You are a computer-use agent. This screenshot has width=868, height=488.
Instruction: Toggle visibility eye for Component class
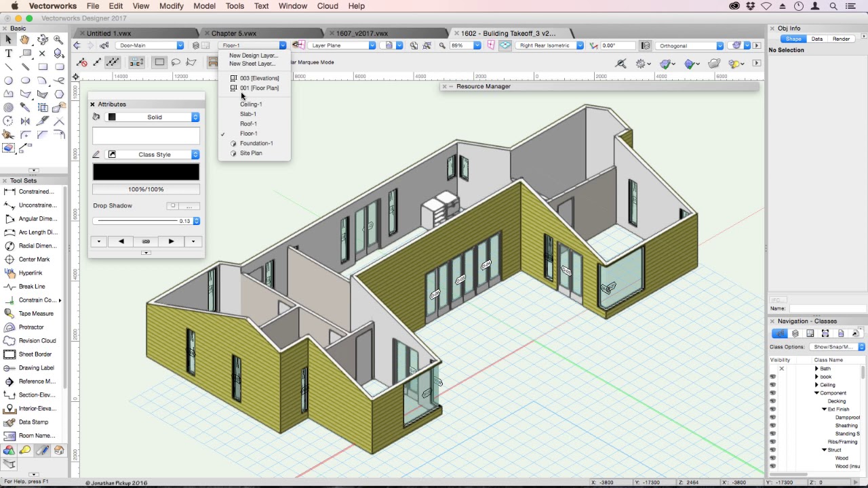(772, 393)
